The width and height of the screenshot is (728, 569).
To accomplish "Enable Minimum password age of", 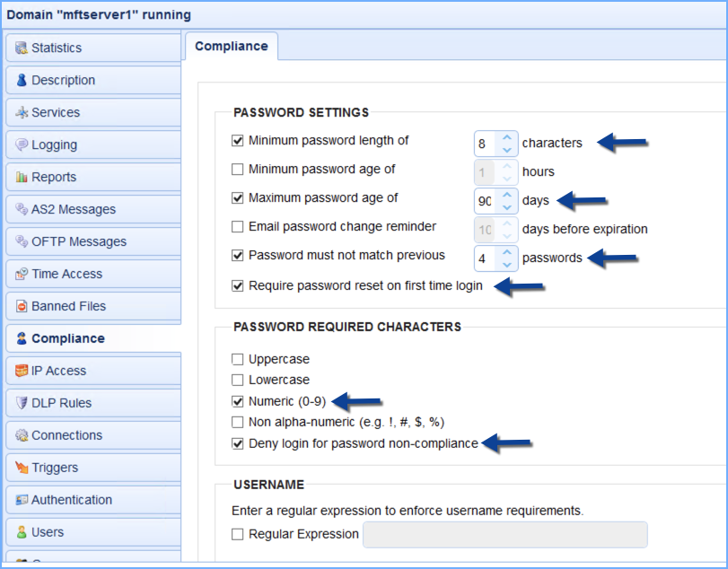I will point(238,170).
